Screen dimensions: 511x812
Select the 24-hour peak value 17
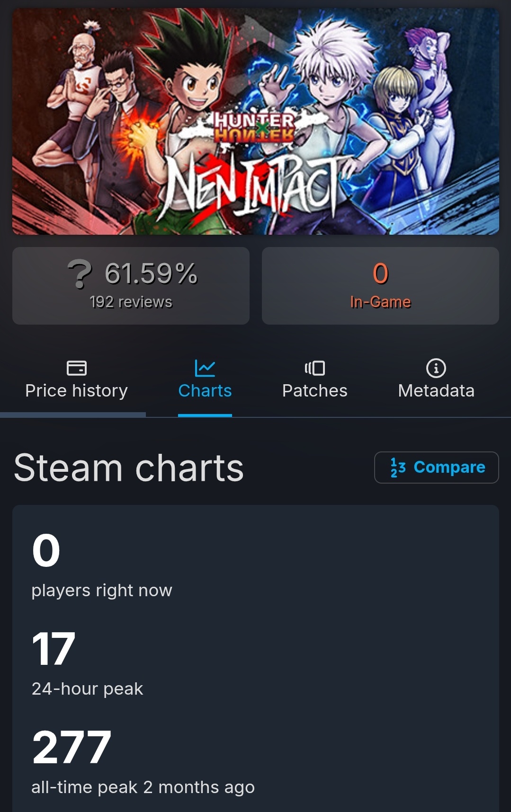point(54,649)
